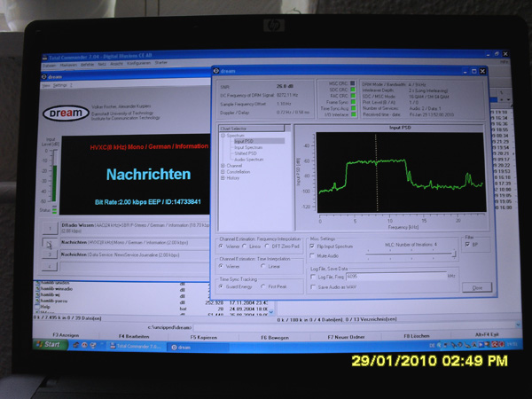Toggle Flip Input Spectrum checkbox
Viewport: 532px width, 399px height.
coord(312,246)
